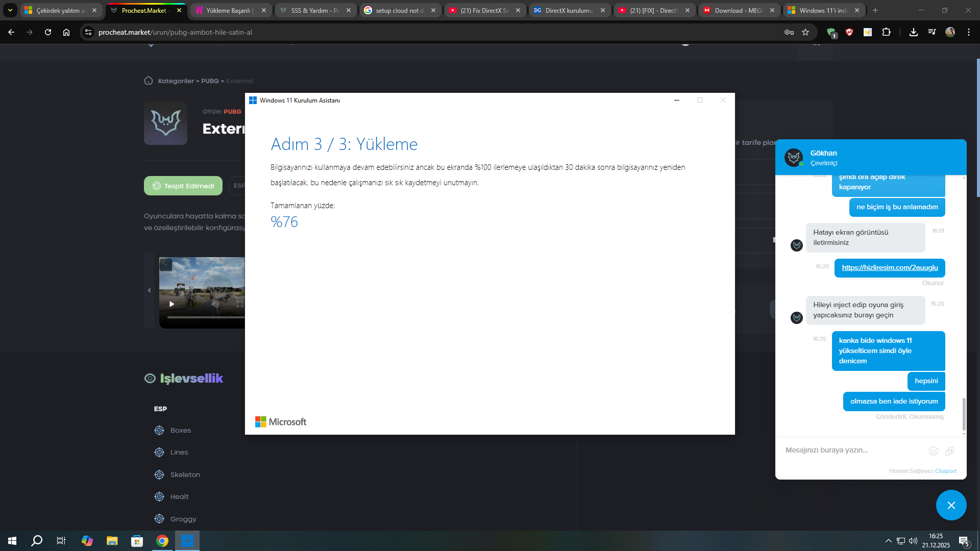Select the Groggy ESP feature
This screenshot has height=551, width=980.
pos(175,519)
